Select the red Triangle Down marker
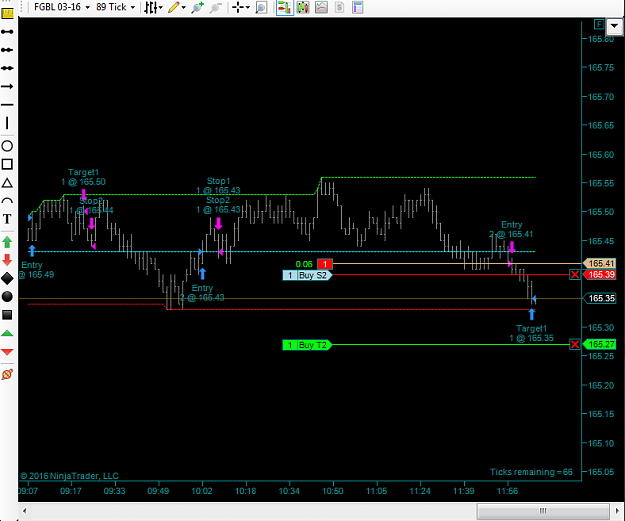Viewport: 625px width, 521px height. tap(7, 352)
